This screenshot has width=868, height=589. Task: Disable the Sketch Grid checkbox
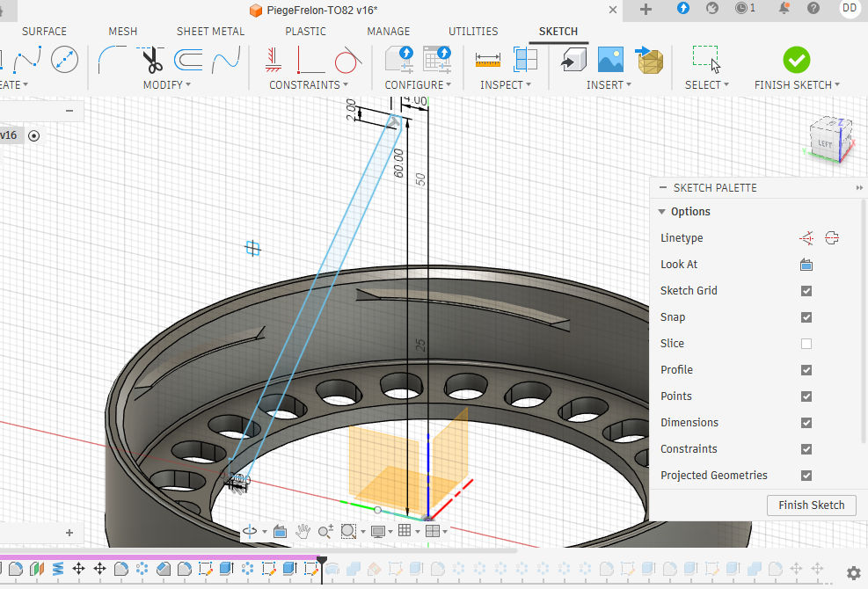[x=806, y=291]
